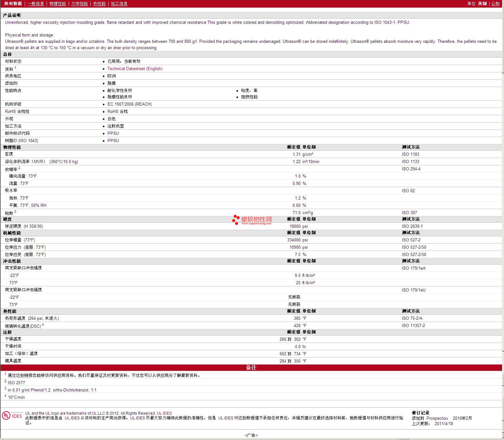Image resolution: width=504 pixels, height=440 pixels.
Task: Show the 所有数据 tab
Action: (13, 3)
